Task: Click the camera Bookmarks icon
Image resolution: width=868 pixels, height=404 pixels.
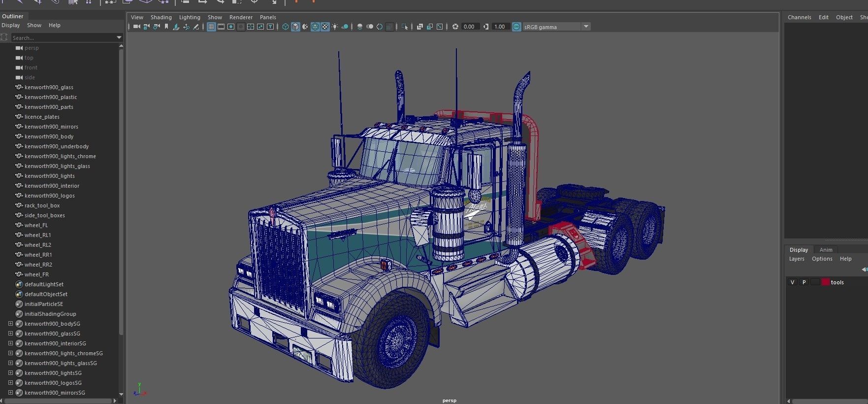Action: [x=166, y=27]
